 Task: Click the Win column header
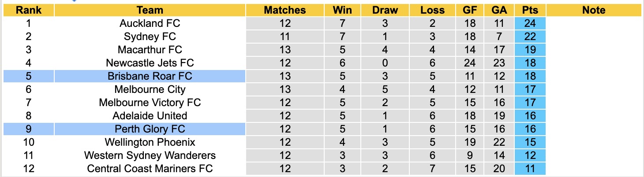(x=344, y=10)
